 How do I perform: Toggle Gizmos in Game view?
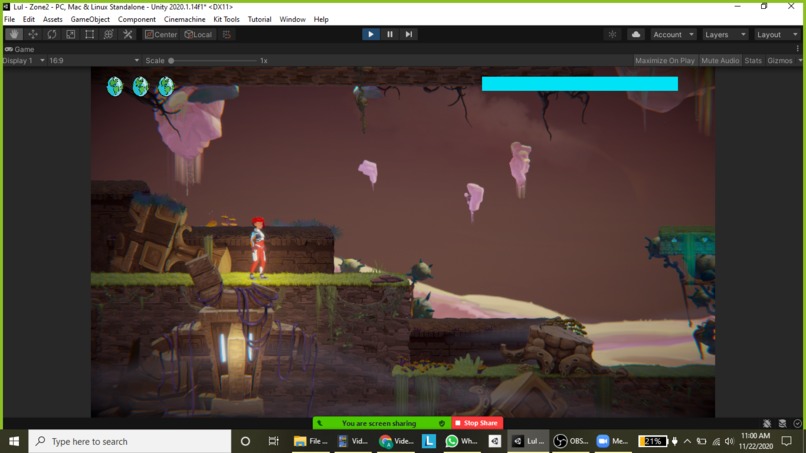click(x=780, y=60)
